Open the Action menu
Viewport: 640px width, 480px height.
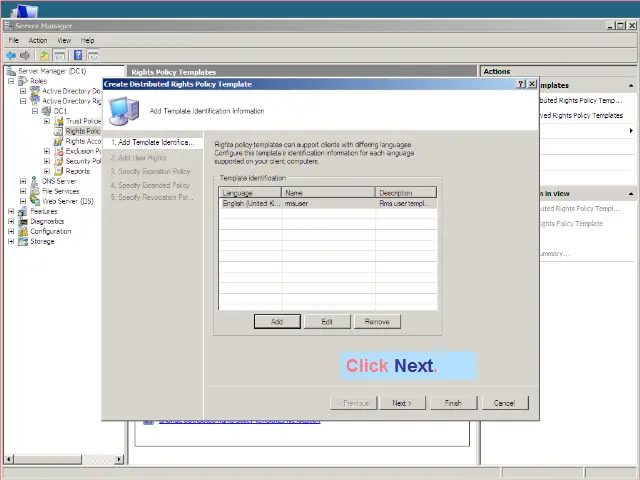click(x=37, y=40)
